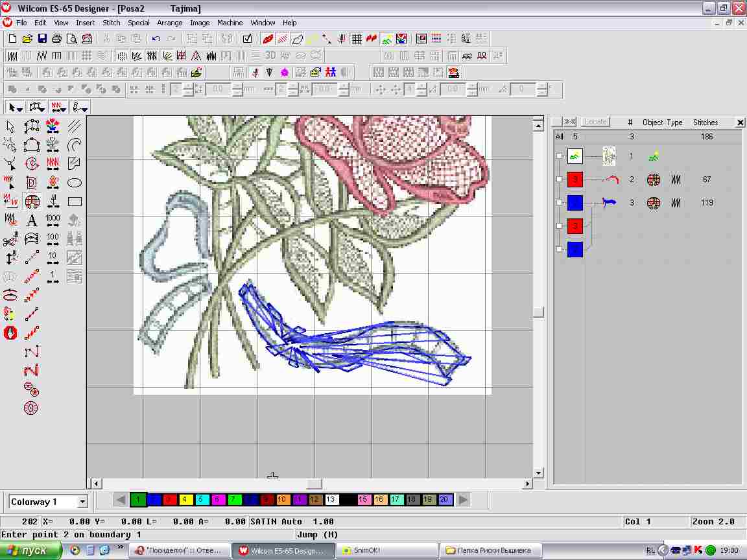747x560 pixels.
Task: Toggle the grid display icon
Action: click(357, 39)
